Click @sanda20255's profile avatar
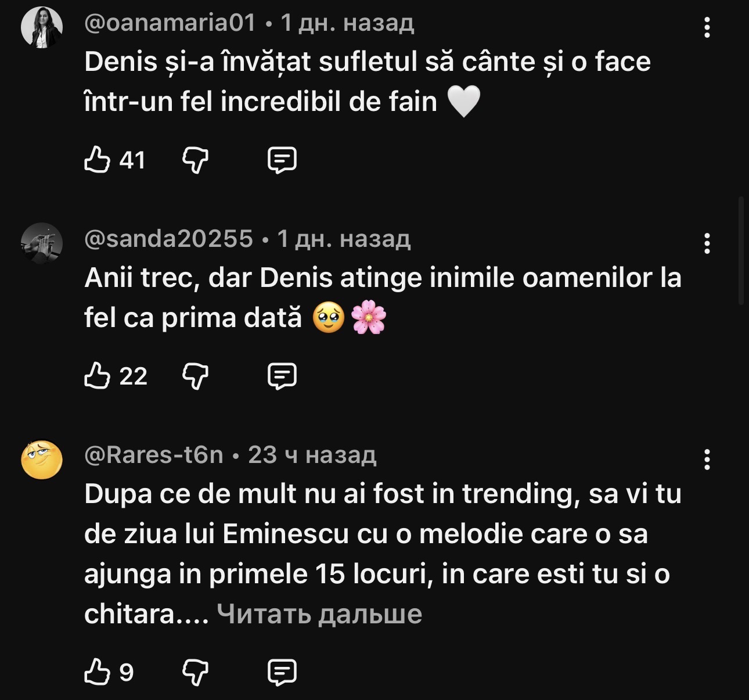 (x=42, y=243)
